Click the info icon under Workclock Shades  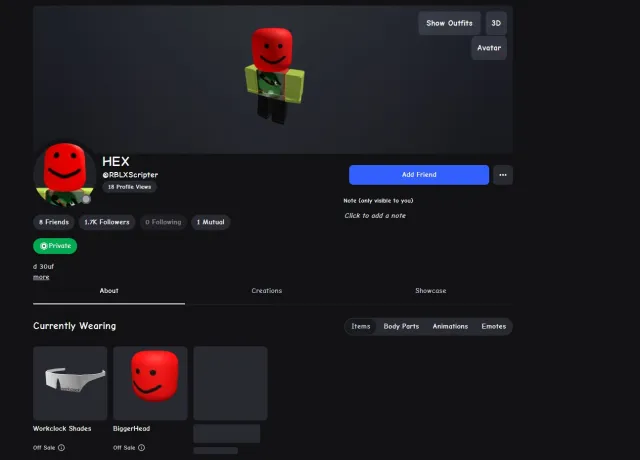pyautogui.click(x=61, y=448)
